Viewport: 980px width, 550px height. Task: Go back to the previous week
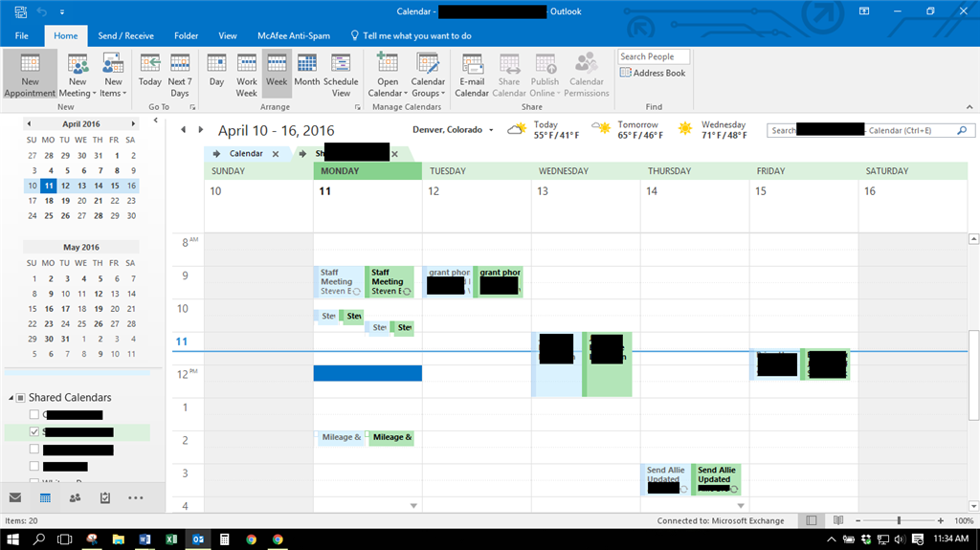coord(183,130)
